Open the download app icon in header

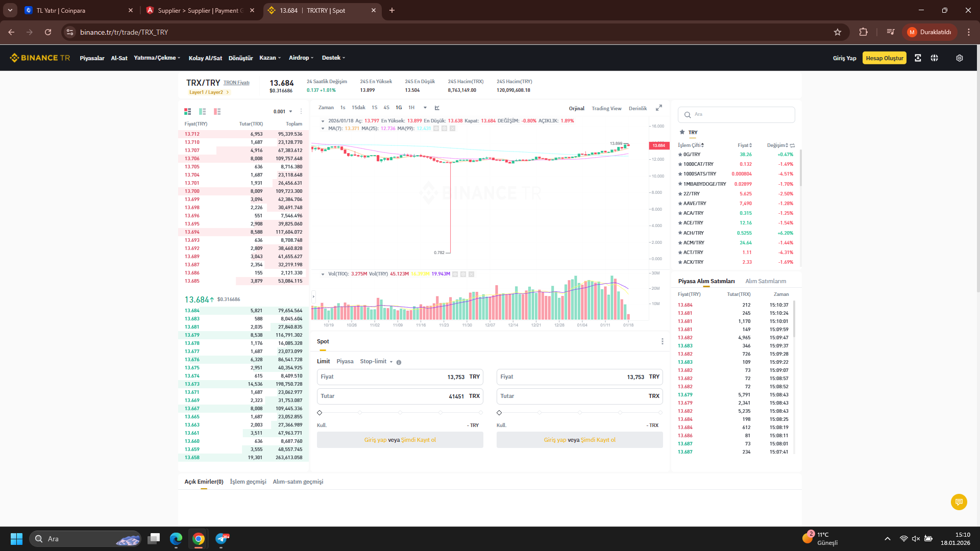918,58
